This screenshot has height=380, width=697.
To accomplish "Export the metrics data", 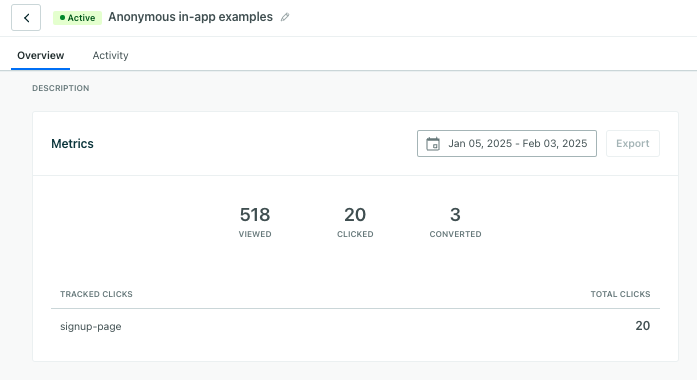I will (x=633, y=144).
